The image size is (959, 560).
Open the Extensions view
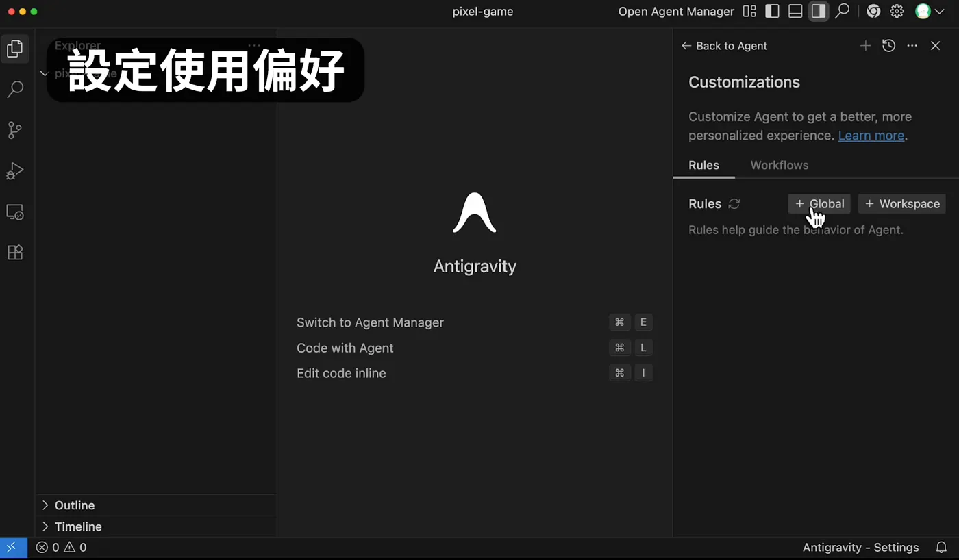click(x=14, y=253)
